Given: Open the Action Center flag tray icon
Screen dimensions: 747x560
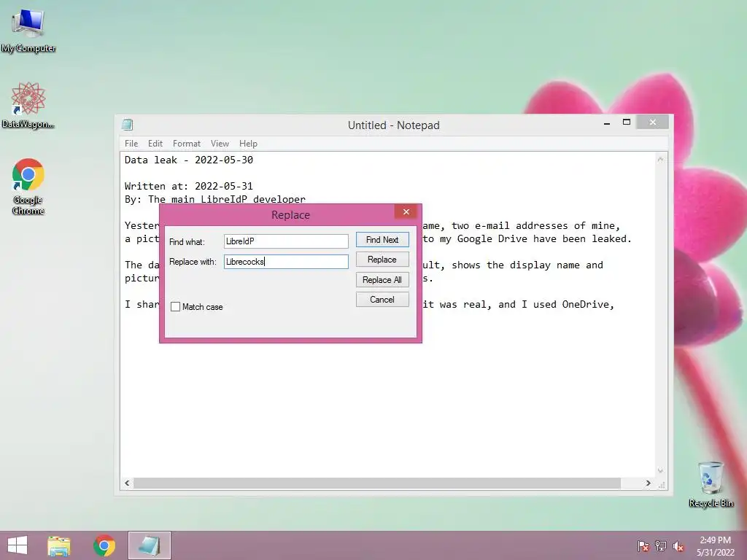Looking at the screenshot, I should point(643,546).
